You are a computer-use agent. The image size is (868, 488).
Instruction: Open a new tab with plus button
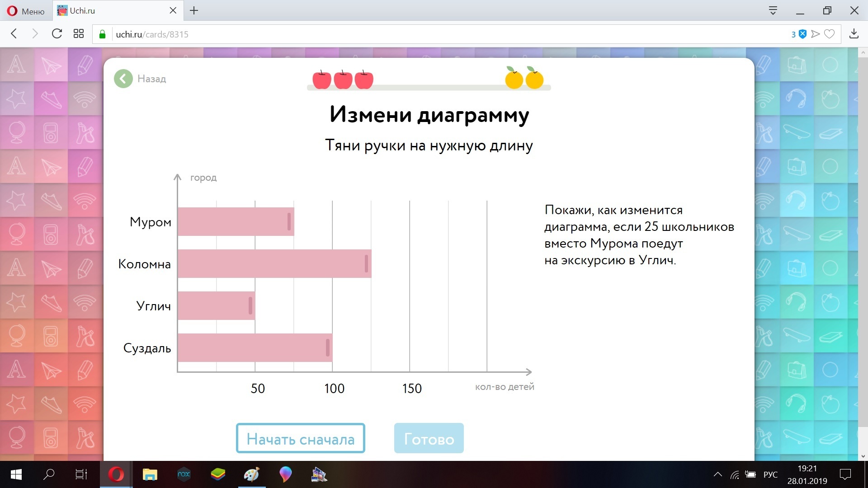194,11
